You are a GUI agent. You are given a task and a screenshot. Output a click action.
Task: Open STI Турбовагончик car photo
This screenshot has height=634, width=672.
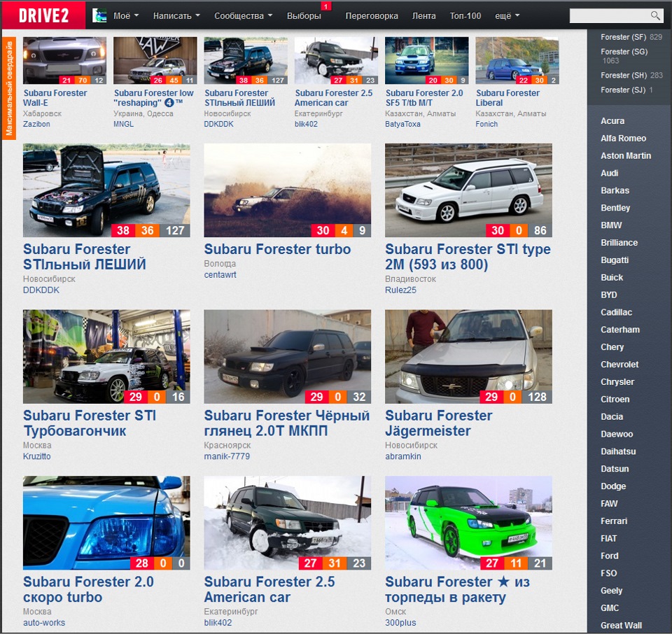pos(106,356)
